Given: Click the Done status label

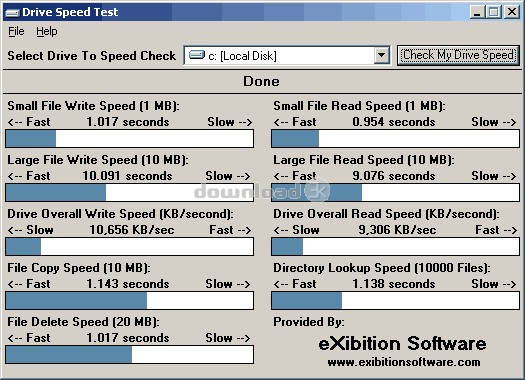Looking at the screenshot, I should coord(261,81).
